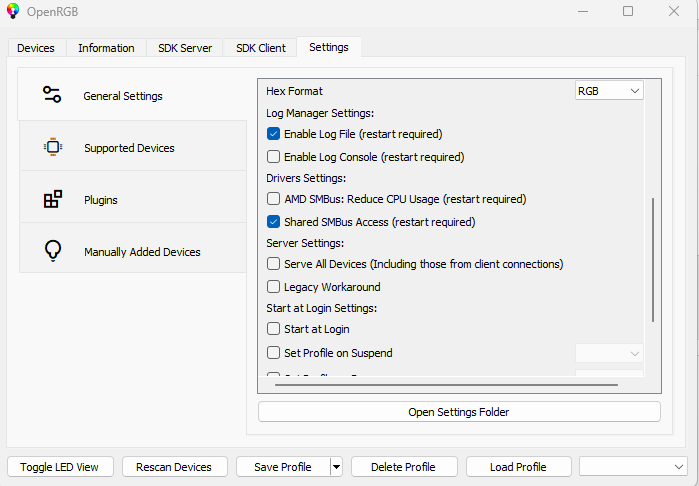Open the Set Profile on Suspend profile dropdown
The width and height of the screenshot is (699, 486).
coord(609,353)
